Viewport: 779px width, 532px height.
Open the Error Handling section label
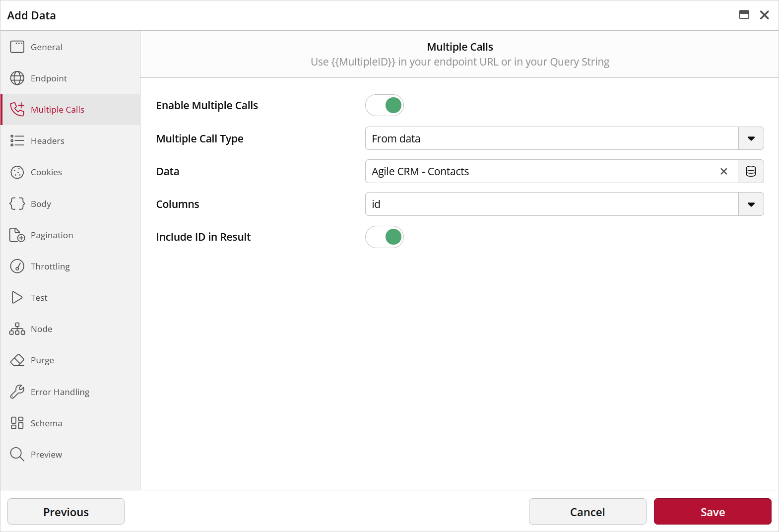(60, 392)
